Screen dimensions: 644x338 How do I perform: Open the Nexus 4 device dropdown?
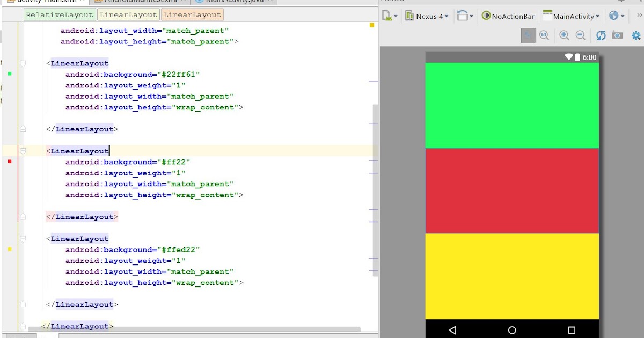point(427,16)
